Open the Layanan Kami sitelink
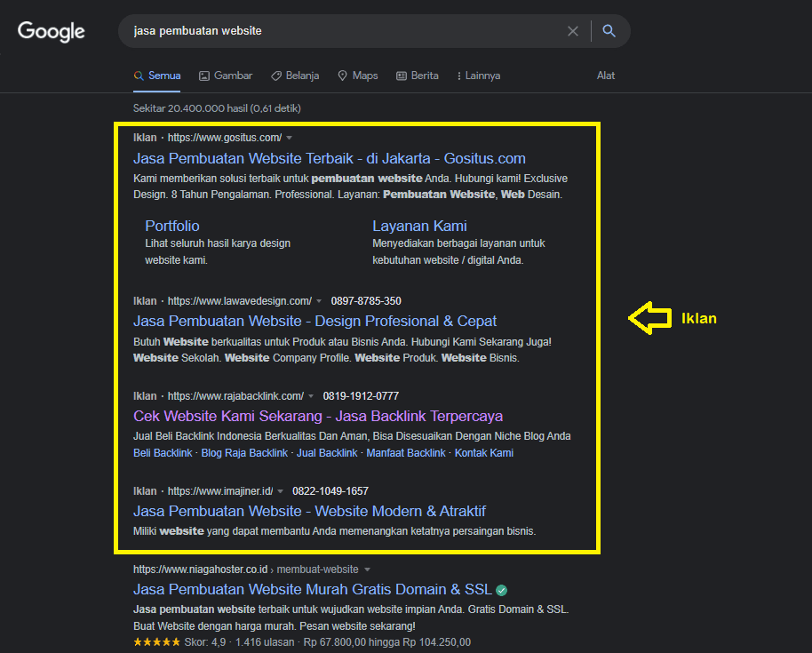The width and height of the screenshot is (812, 653). coord(419,226)
